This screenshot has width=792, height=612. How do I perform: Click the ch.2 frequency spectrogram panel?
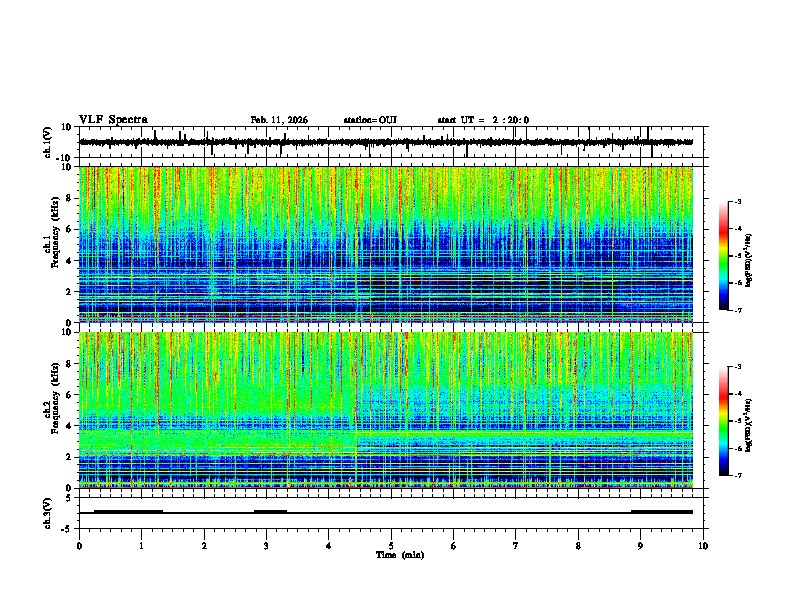[x=386, y=410]
